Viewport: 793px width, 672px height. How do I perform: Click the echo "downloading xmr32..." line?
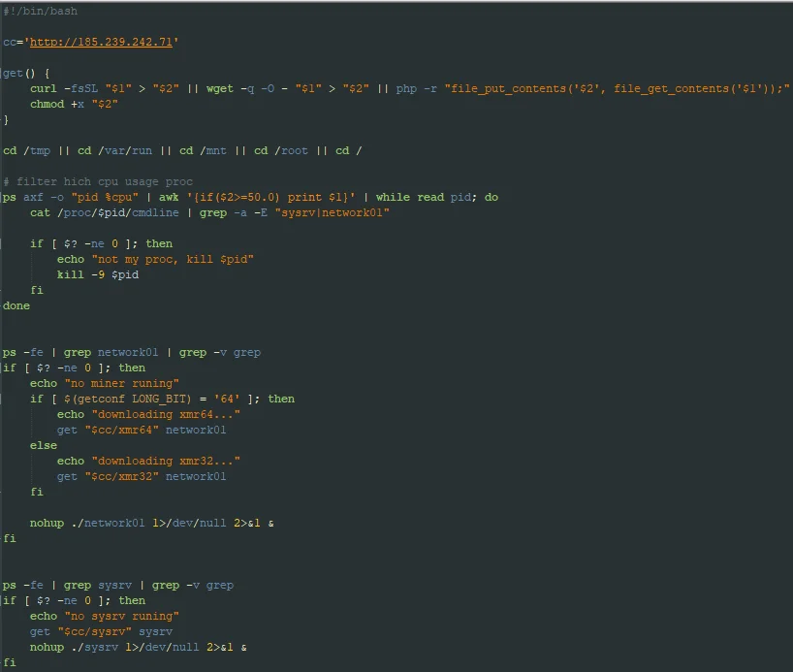[148, 461]
